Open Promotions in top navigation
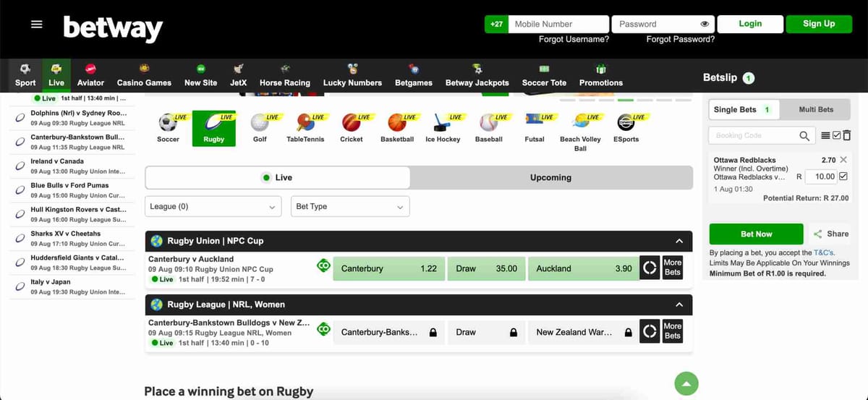868x400 pixels. (x=601, y=76)
